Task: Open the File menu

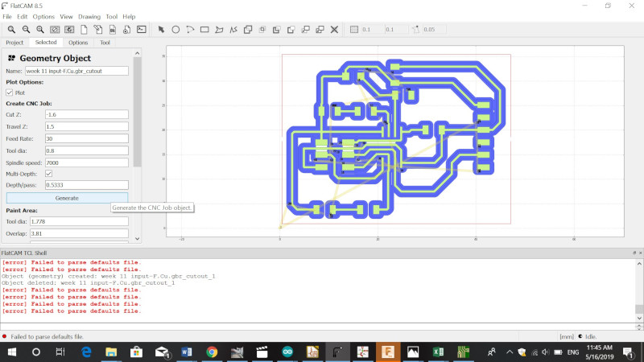Action: [7, 17]
